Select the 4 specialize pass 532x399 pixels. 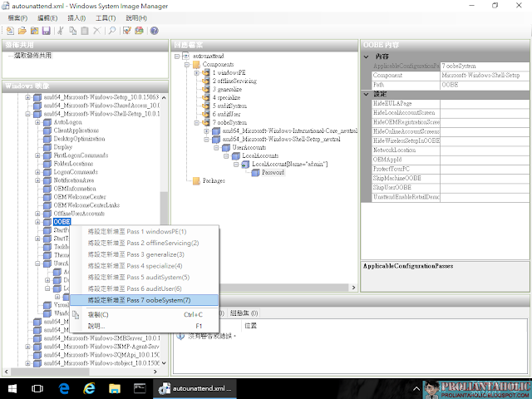[x=226, y=98]
